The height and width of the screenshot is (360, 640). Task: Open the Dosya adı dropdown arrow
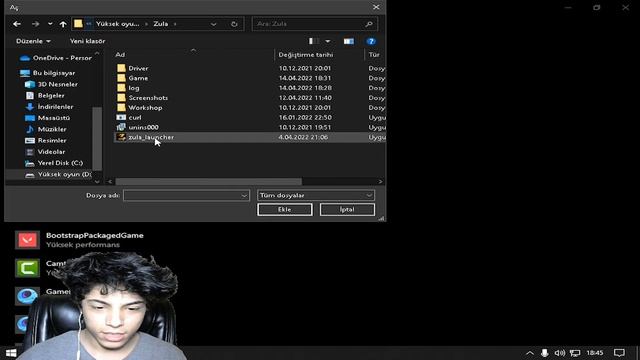pos(244,196)
